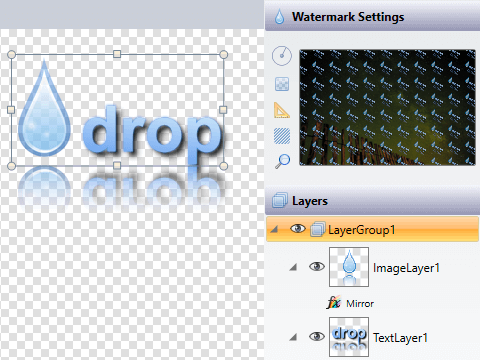Toggle visibility of TextLayer1
This screenshot has height=360, width=480.
[x=317, y=336]
